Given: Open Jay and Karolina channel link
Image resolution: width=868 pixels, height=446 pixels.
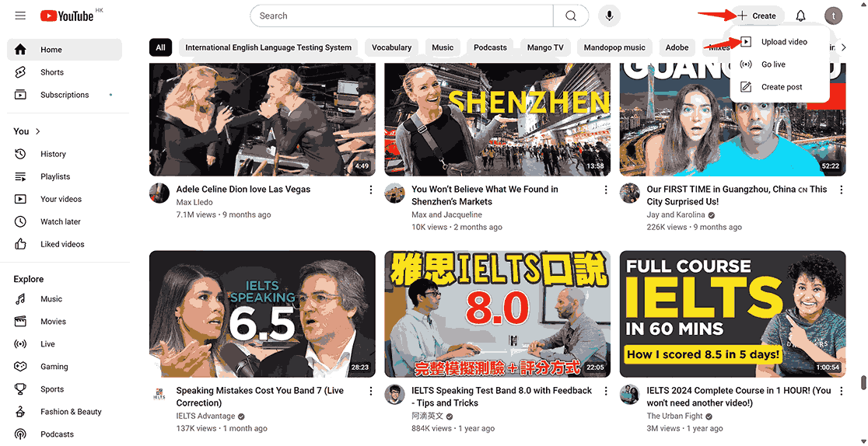Looking at the screenshot, I should click(676, 214).
